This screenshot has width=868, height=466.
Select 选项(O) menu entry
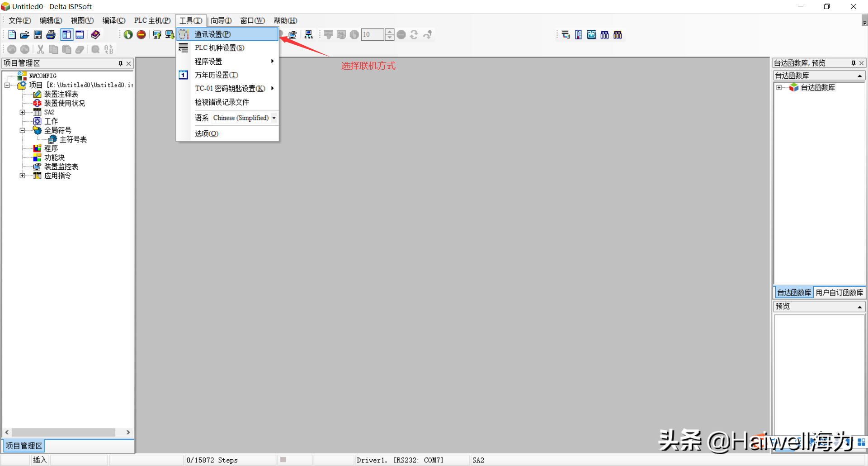click(227, 134)
